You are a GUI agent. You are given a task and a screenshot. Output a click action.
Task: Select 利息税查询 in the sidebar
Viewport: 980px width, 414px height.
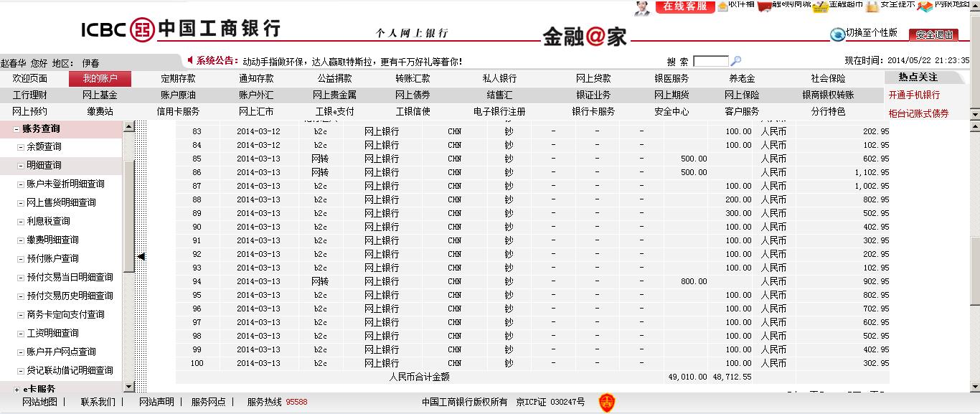48,221
